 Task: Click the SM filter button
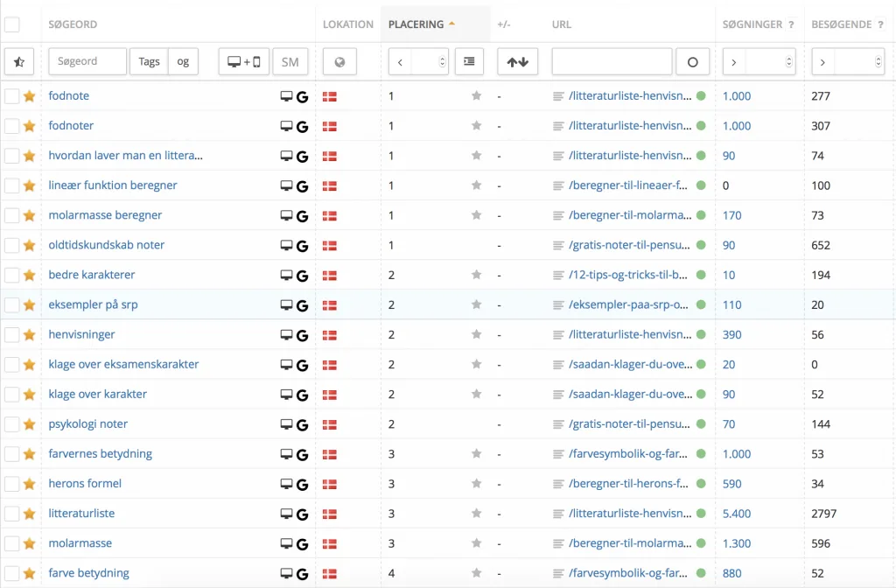pos(290,62)
